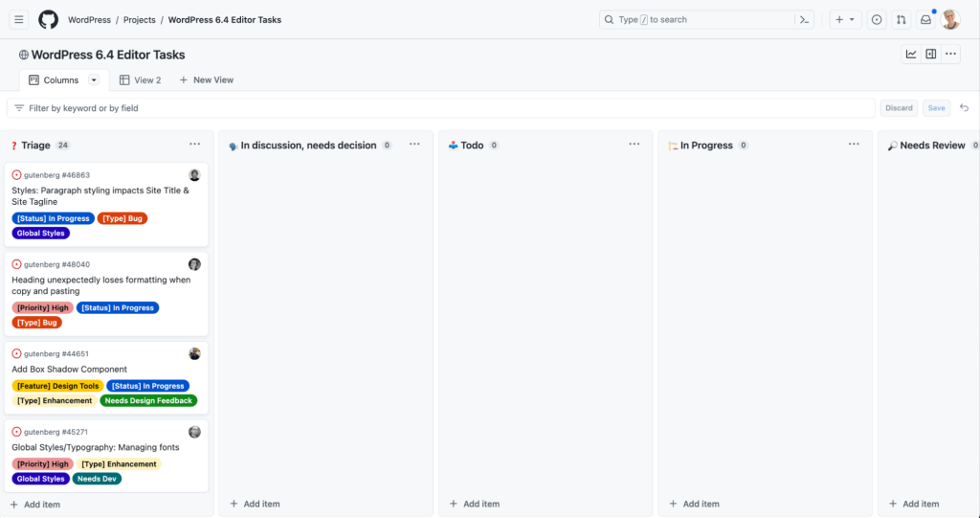Go to the GitHub home logo
Image resolution: width=980 pixels, height=518 pixels.
(48, 19)
